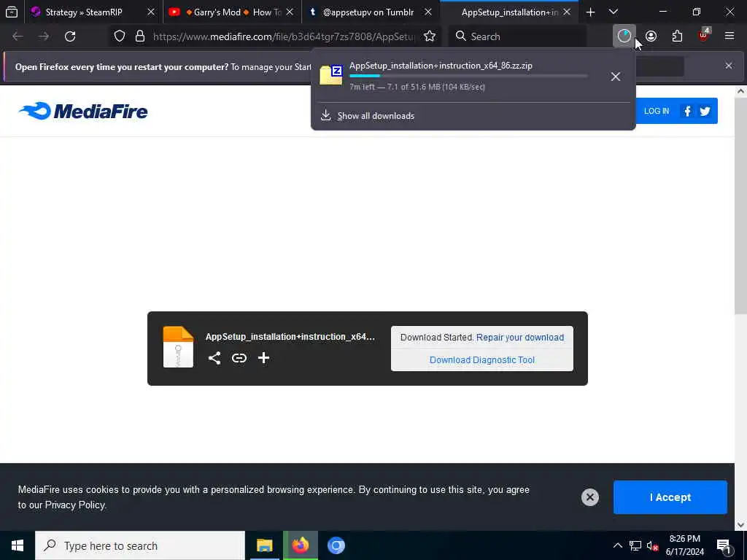
Task: Click the orange zip file thumbnail
Action: pos(178,347)
